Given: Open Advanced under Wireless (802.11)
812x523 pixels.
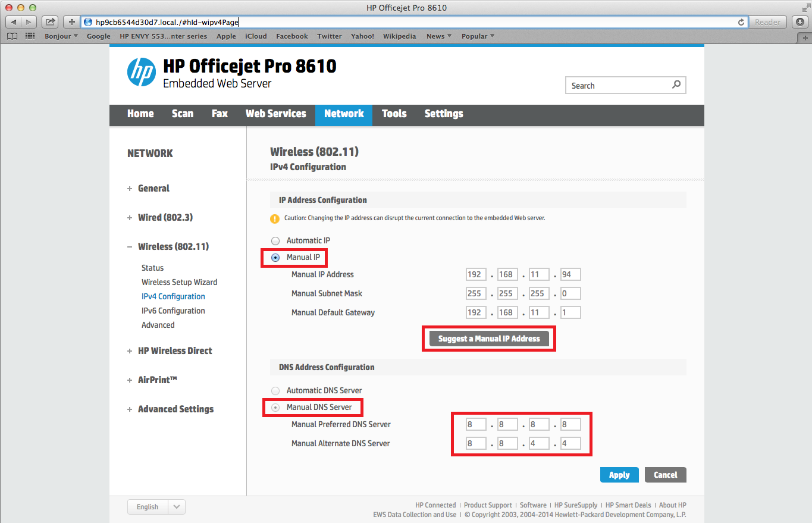Looking at the screenshot, I should (x=158, y=325).
